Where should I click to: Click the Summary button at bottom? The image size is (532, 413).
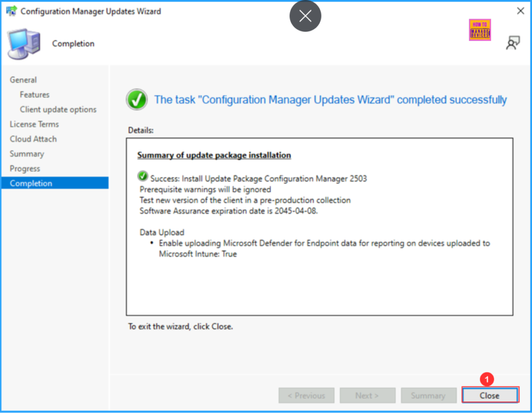(428, 395)
